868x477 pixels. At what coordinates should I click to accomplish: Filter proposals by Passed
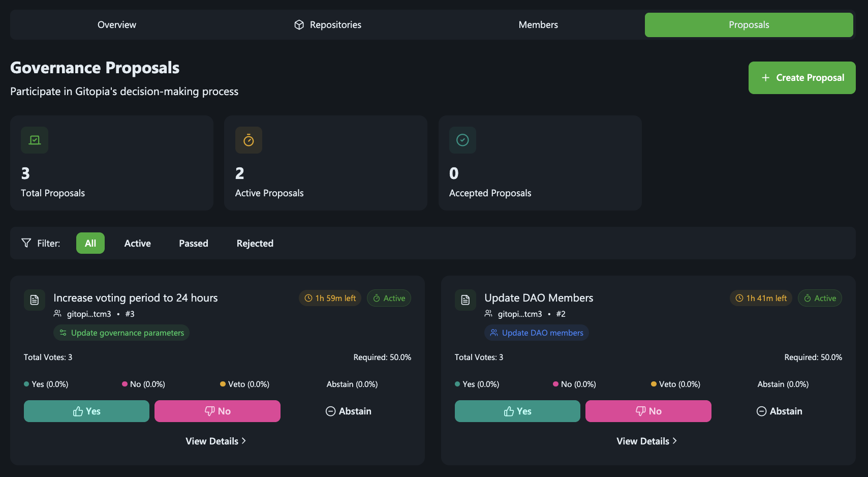194,243
